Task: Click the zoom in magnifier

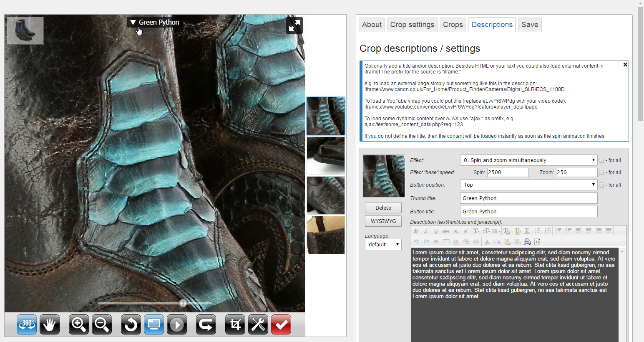Action: tap(79, 324)
